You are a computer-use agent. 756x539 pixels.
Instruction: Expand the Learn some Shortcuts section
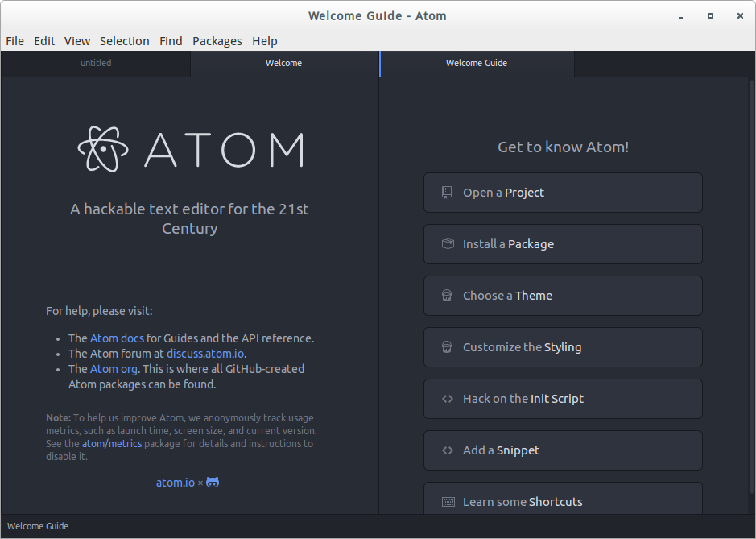click(563, 499)
